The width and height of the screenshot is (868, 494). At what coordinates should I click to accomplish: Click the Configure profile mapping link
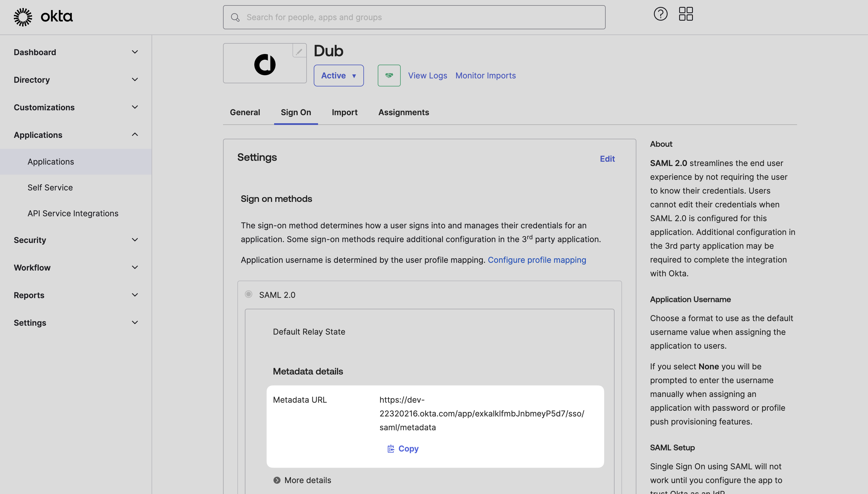[536, 260]
